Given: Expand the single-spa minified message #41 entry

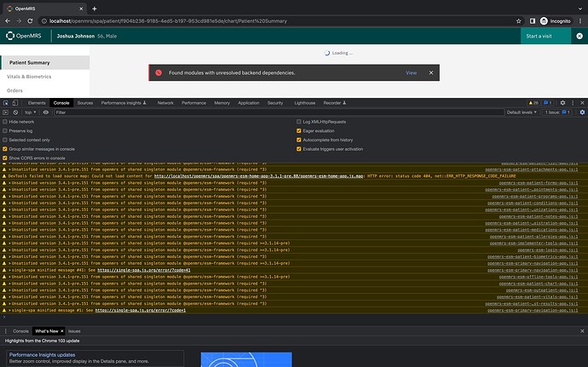Looking at the screenshot, I should tap(9, 270).
